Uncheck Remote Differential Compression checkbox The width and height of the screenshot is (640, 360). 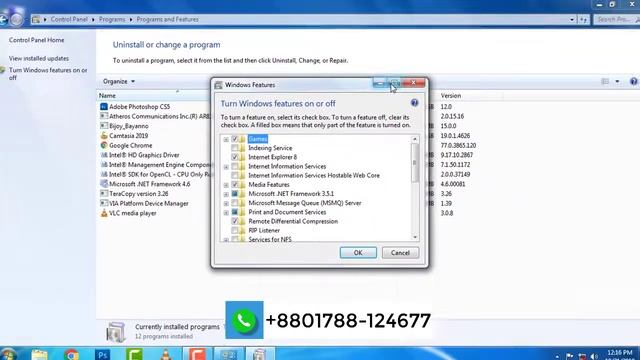coord(235,221)
